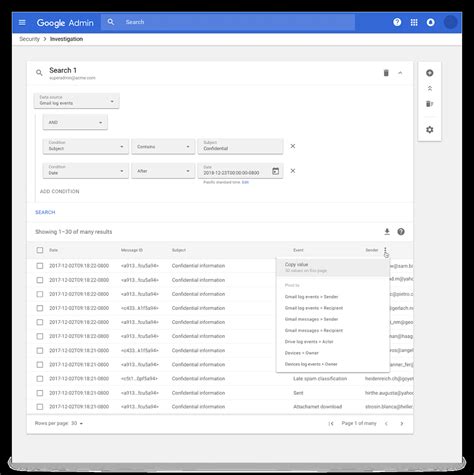Viewport: 474px width, 475px height.
Task: Click the delete all searches icon in the side panel
Action: point(429,104)
